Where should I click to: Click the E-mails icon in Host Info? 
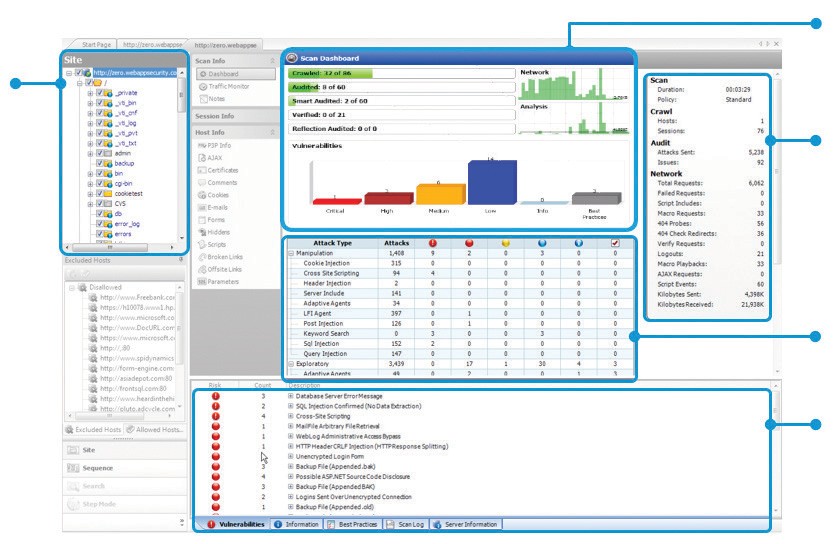[218, 207]
